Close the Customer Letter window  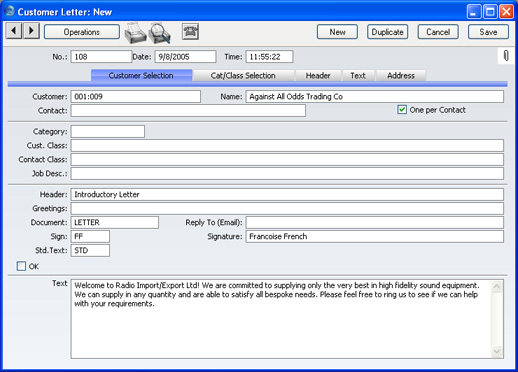507,12
